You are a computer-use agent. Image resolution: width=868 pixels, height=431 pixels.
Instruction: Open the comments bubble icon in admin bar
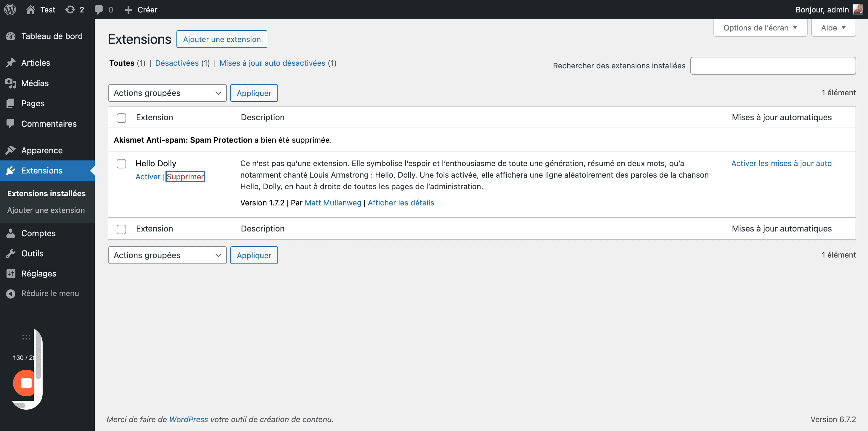(x=99, y=9)
